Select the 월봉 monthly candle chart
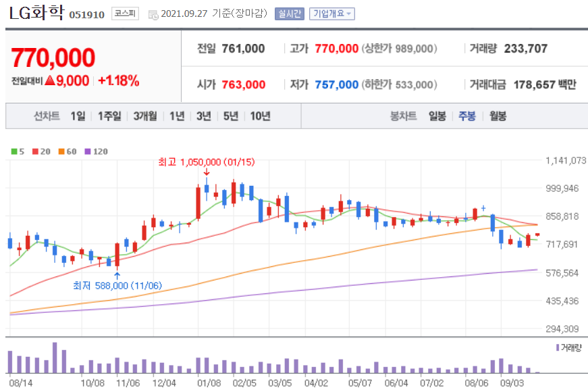Image resolution: width=588 pixels, height=392 pixels. click(498, 116)
